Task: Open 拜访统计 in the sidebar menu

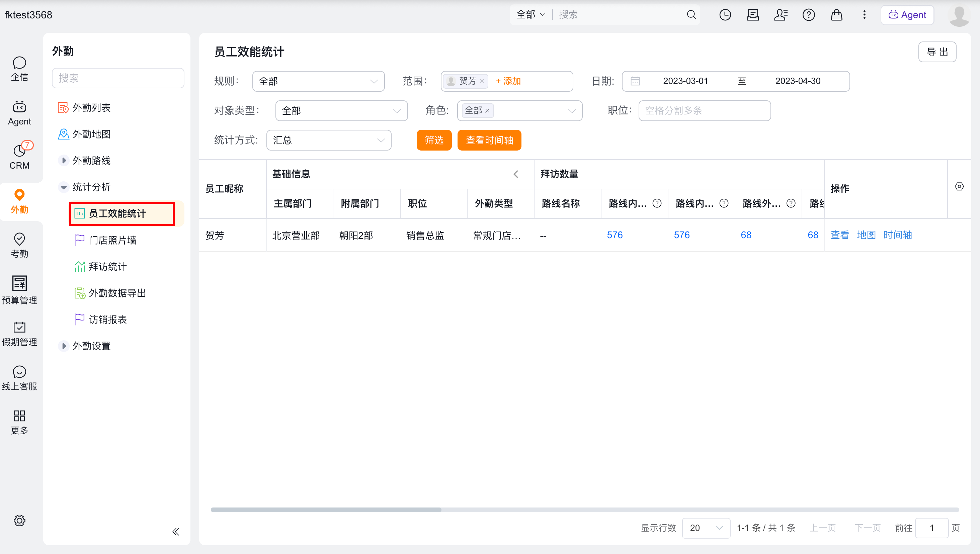Action: pos(108,267)
